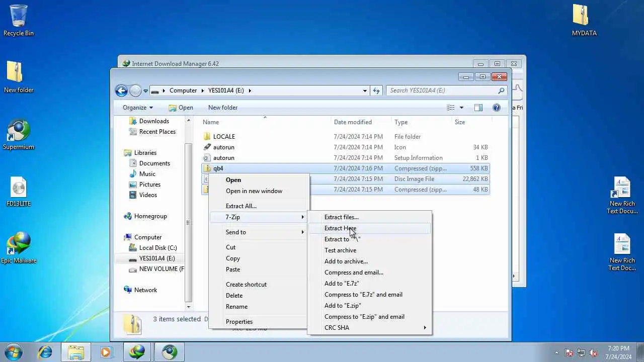Choose Add to "E.7z" option
Screen dimensions: 644x362
[x=370, y=284]
